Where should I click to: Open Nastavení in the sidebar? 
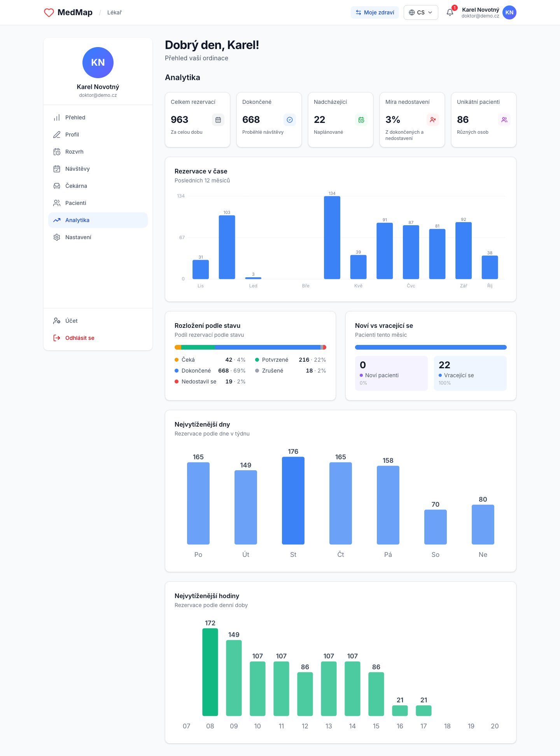pos(98,237)
